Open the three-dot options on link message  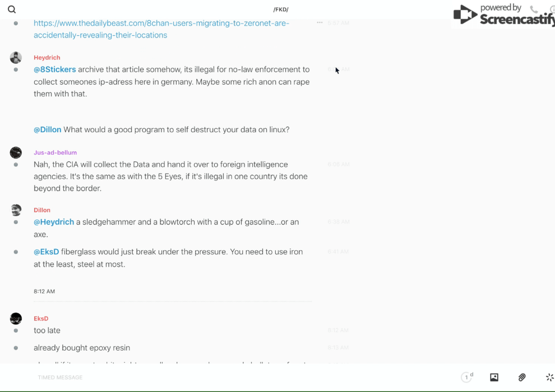(x=320, y=23)
